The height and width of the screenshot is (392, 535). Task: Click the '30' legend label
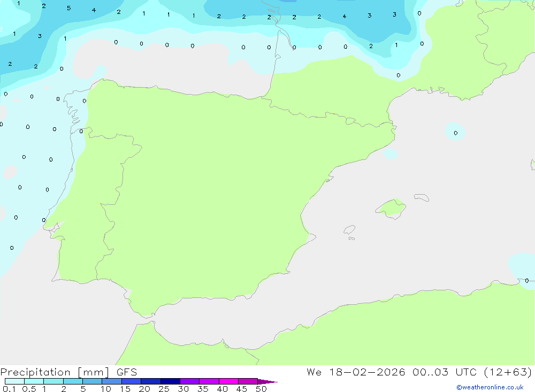pyautogui.click(x=183, y=389)
